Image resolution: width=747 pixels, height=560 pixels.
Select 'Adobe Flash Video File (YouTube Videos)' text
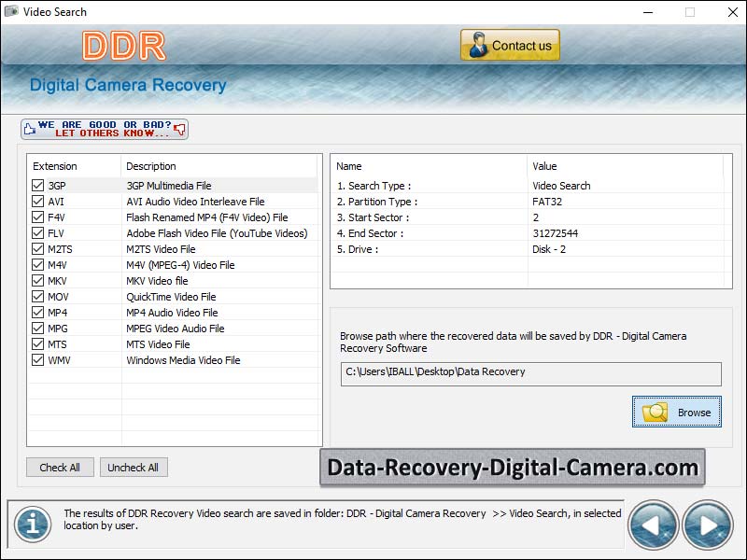pos(217,233)
